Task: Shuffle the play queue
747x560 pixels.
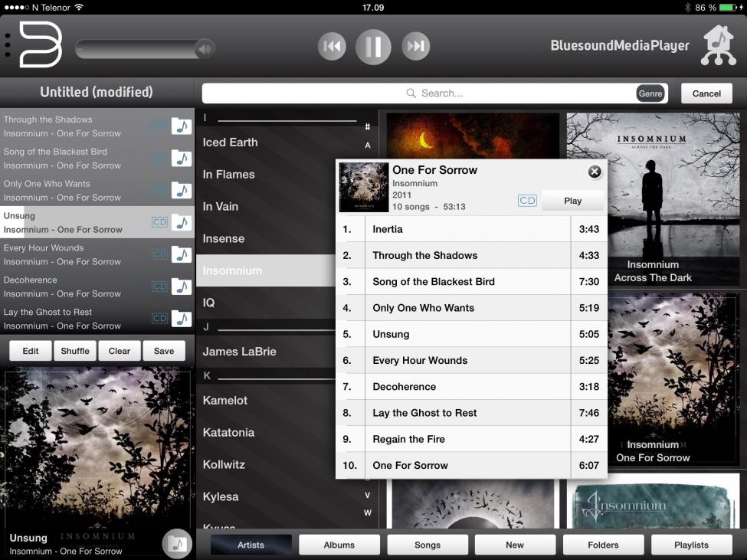Action: pyautogui.click(x=75, y=351)
